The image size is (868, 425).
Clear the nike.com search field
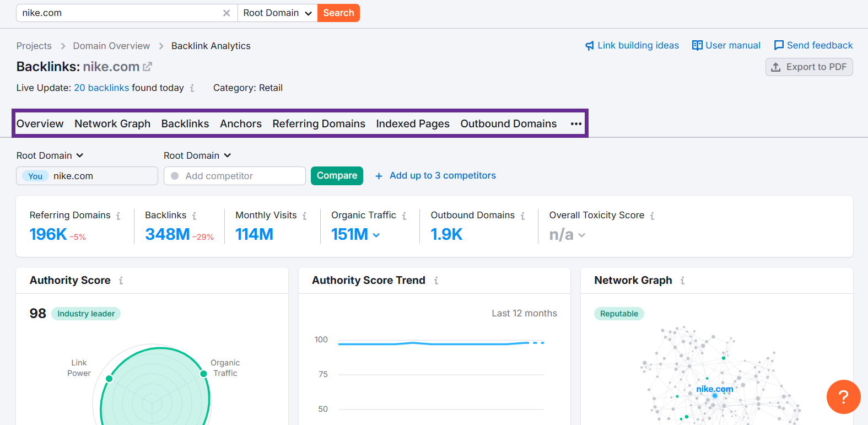point(227,13)
